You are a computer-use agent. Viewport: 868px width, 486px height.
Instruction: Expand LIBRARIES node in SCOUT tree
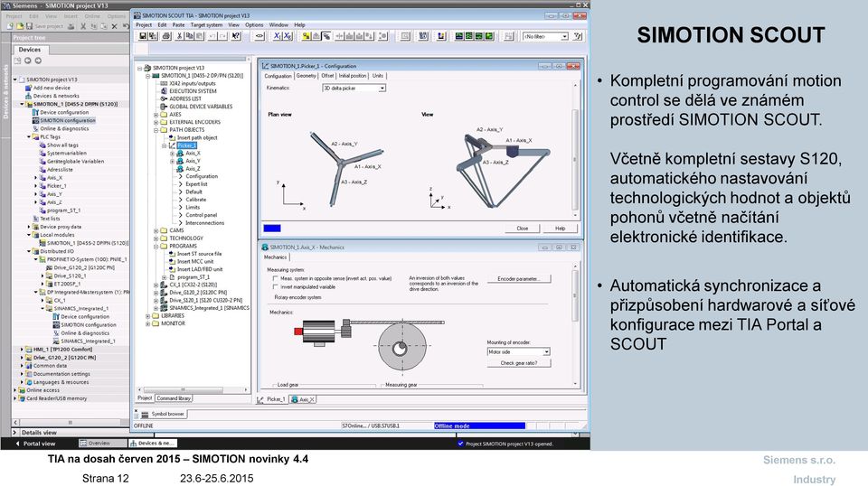point(147,315)
